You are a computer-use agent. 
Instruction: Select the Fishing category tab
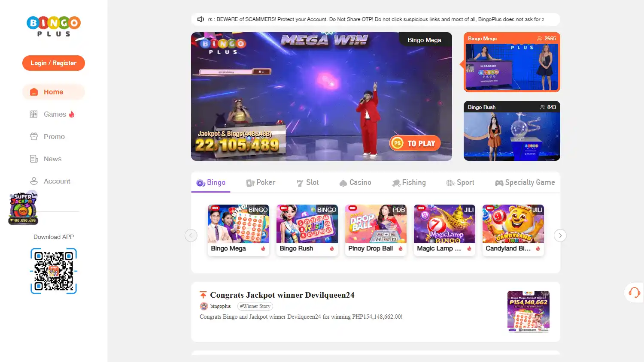click(x=409, y=183)
